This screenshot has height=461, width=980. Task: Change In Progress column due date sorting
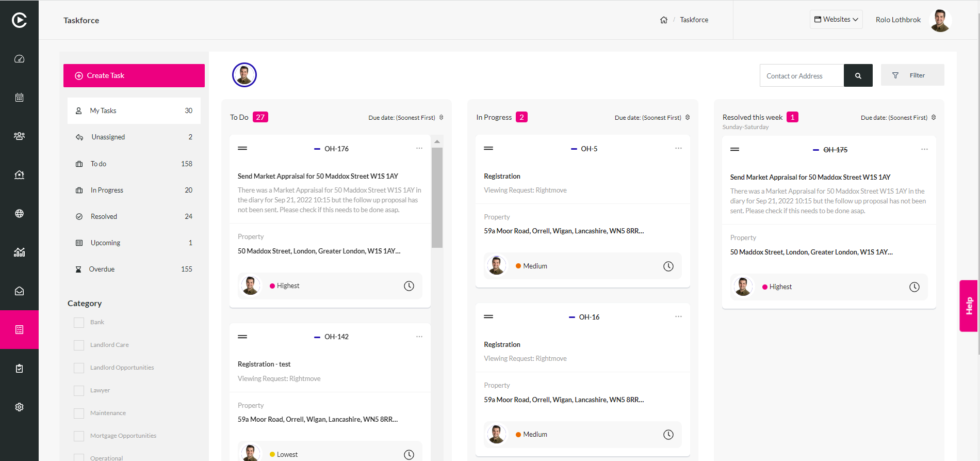(x=652, y=118)
